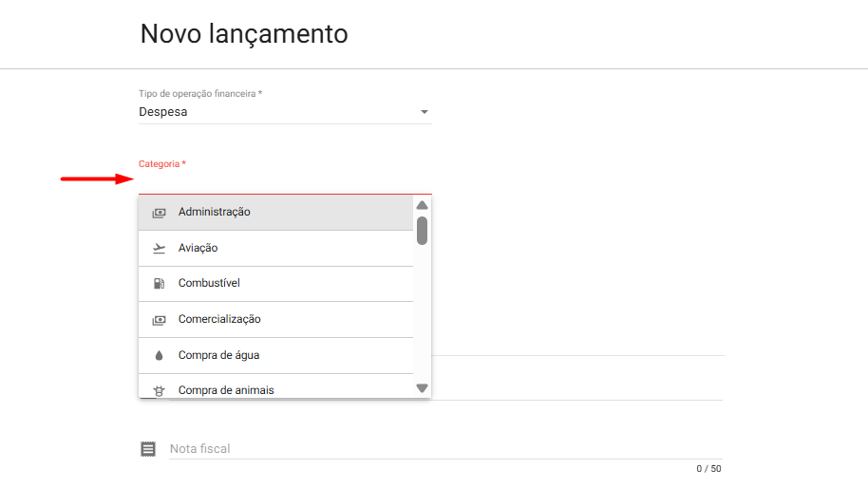868x488 pixels.
Task: Select the Compra de animais option
Action: coord(226,389)
